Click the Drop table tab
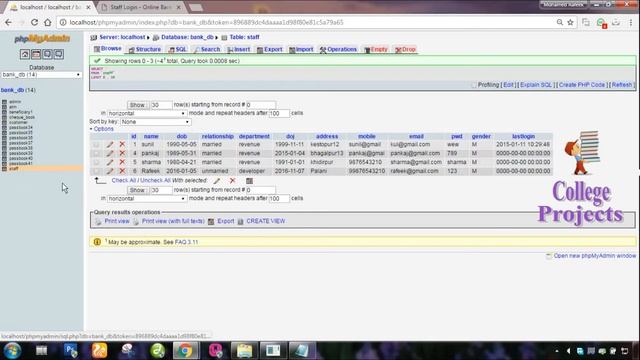Image resolution: width=640 pixels, height=360 pixels. (x=405, y=49)
